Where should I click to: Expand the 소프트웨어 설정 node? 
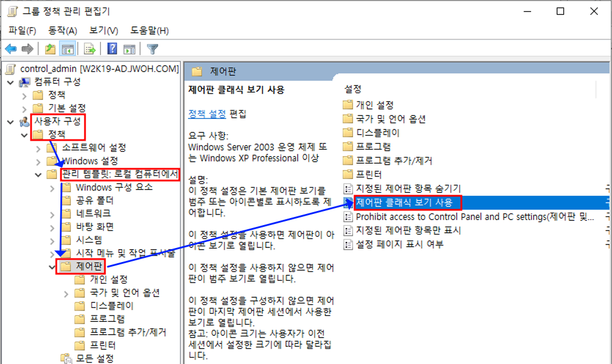(38, 149)
